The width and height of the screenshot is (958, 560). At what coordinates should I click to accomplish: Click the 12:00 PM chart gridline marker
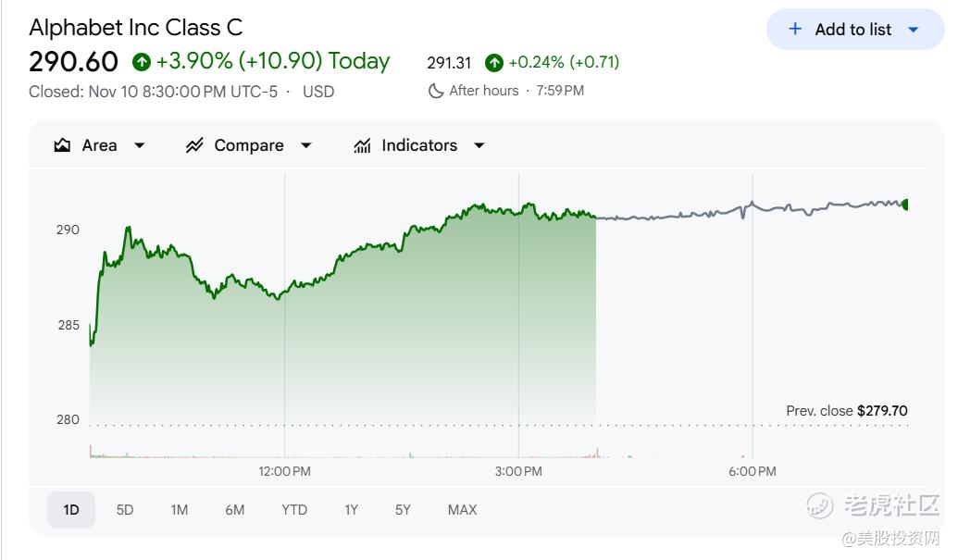(x=284, y=471)
